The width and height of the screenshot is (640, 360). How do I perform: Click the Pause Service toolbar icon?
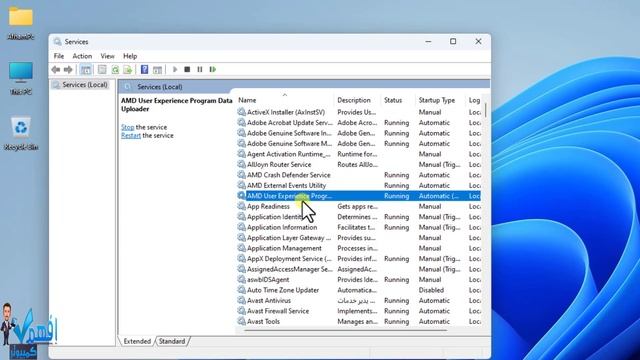click(x=200, y=69)
